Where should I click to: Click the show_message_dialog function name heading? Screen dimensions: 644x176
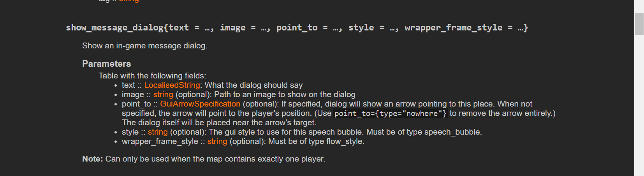tap(114, 28)
